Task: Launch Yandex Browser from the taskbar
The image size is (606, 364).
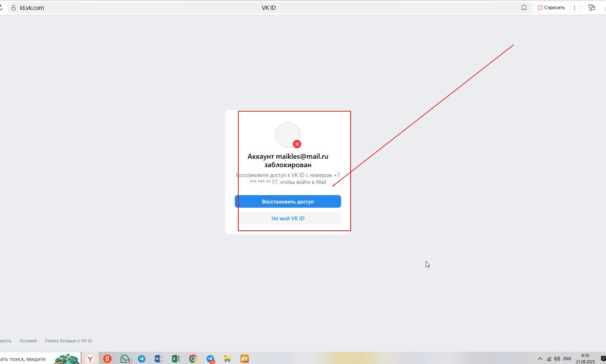Action: (x=90, y=359)
